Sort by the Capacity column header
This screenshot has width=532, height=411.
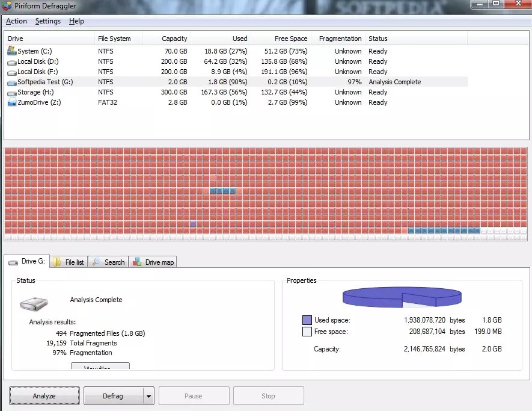point(167,39)
